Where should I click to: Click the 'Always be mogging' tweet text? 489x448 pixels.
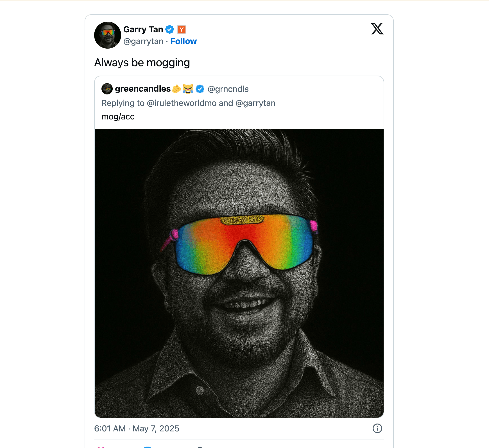pyautogui.click(x=142, y=62)
